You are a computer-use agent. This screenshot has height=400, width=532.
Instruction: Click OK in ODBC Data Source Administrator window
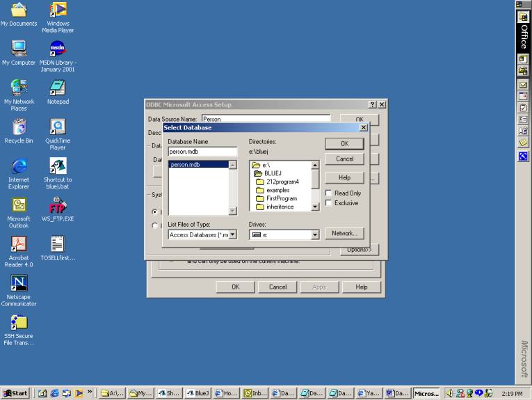[x=236, y=287]
